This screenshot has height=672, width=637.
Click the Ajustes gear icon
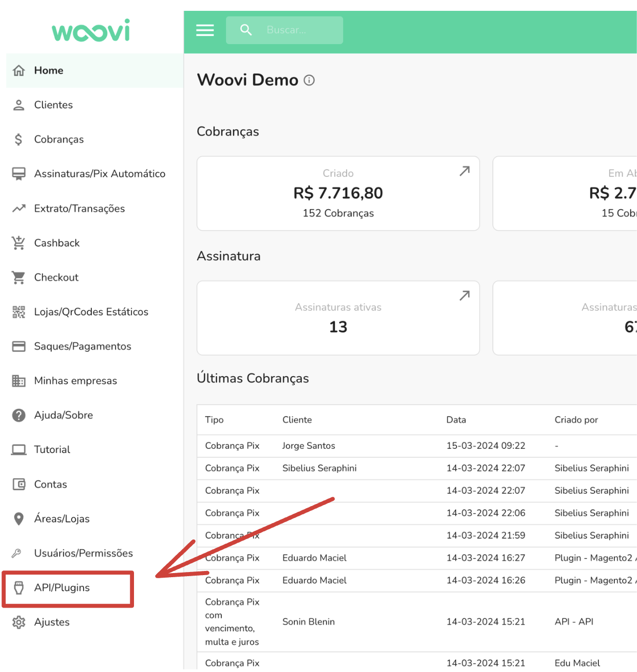tap(19, 622)
